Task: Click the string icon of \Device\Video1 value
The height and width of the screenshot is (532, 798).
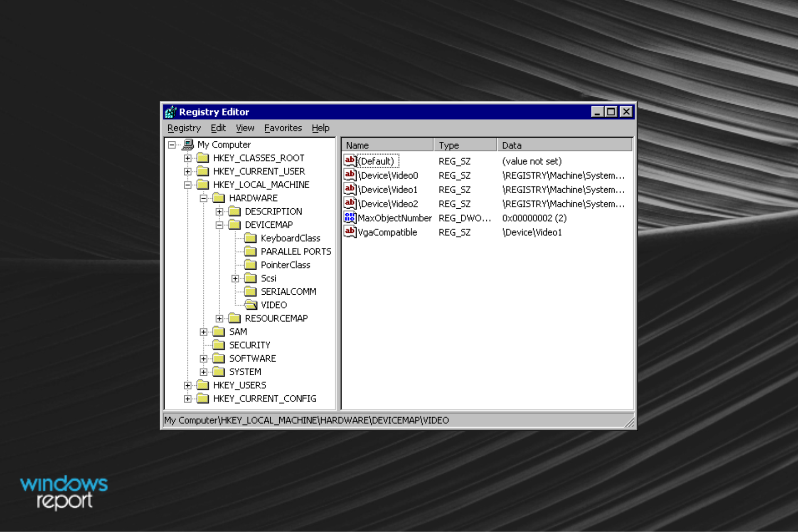Action: click(350, 189)
